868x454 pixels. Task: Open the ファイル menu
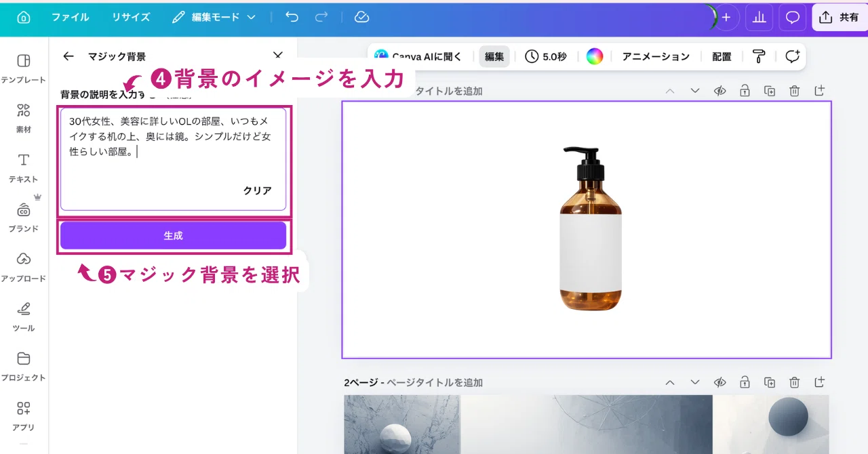click(71, 18)
